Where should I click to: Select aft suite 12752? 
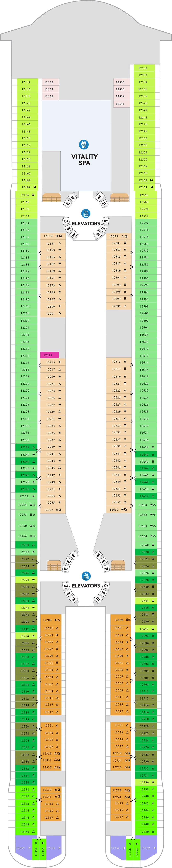click(148, 848)
